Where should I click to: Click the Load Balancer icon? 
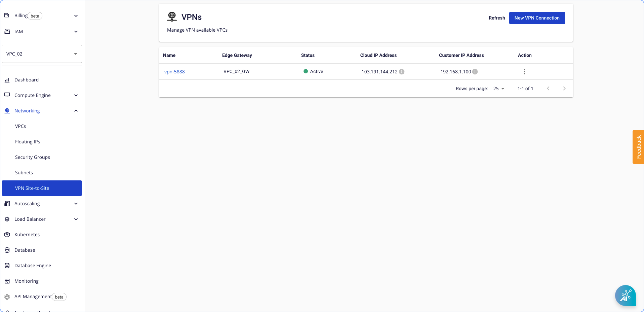[x=7, y=219]
